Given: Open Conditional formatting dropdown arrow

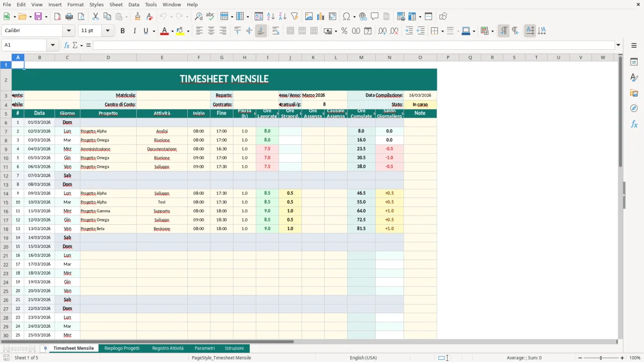Looking at the screenshot, I should (492, 31).
